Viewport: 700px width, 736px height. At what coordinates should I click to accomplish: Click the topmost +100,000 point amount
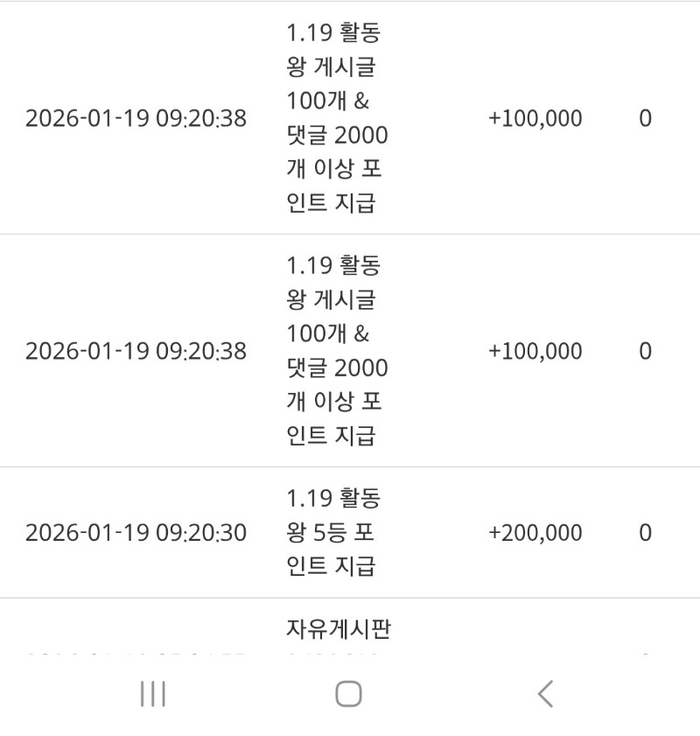tap(535, 119)
